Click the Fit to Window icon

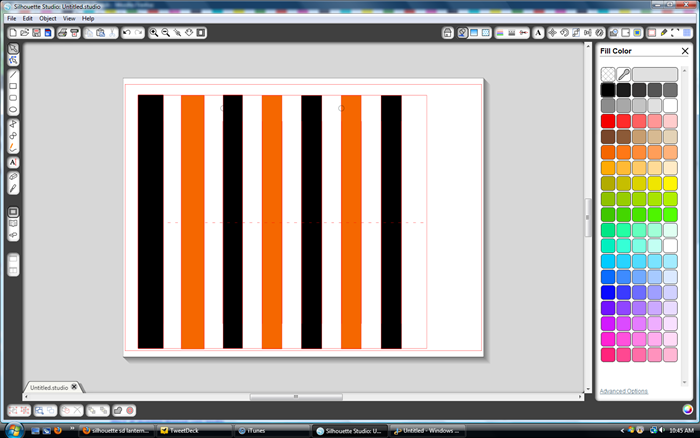coord(201,33)
